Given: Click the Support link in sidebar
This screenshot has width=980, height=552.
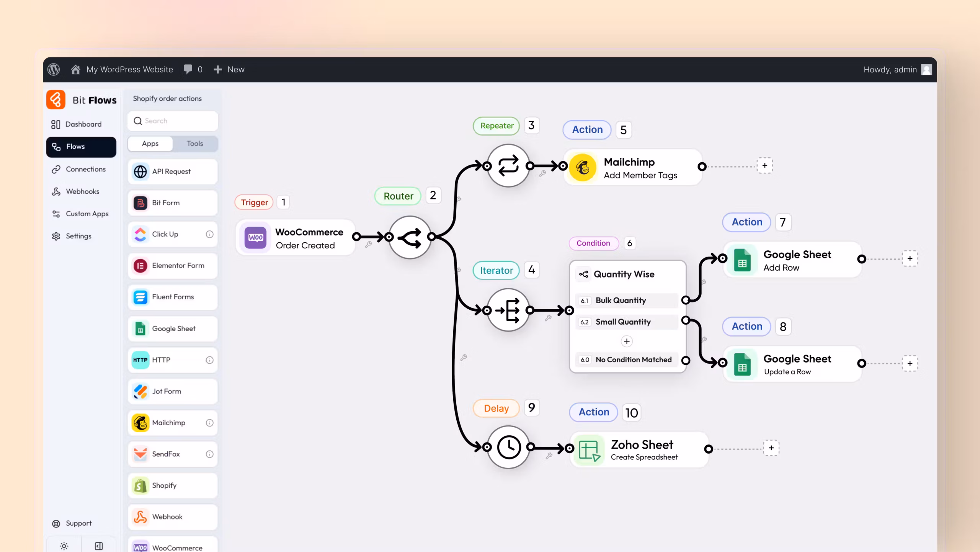Looking at the screenshot, I should pyautogui.click(x=72, y=523).
